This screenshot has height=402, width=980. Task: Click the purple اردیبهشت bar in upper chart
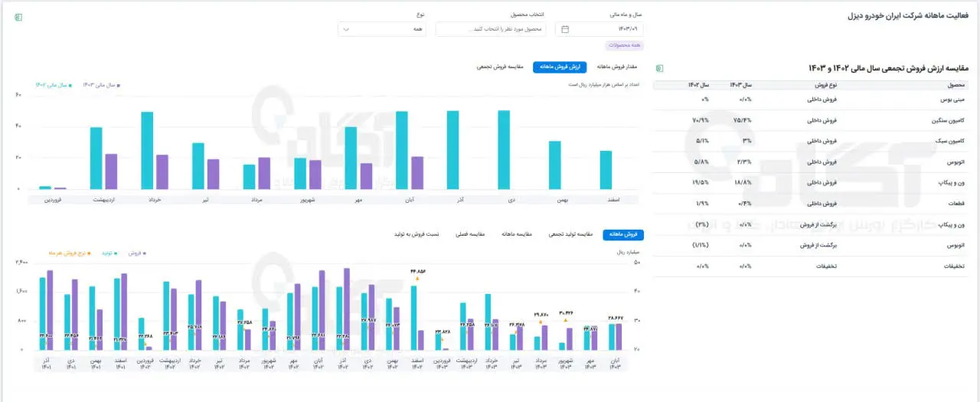[112, 172]
